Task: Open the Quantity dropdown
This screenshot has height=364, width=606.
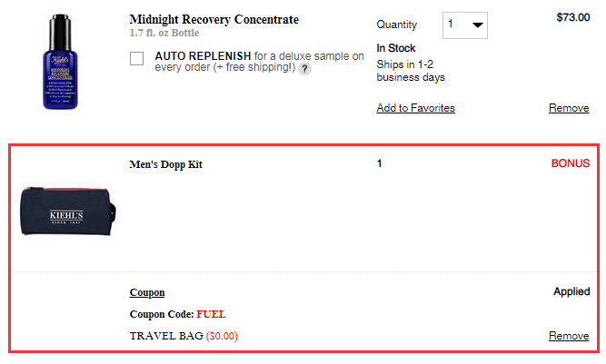Action: click(465, 25)
